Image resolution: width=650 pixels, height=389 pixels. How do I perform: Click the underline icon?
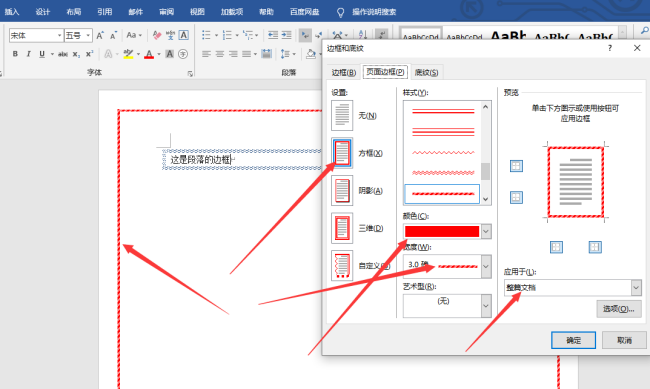41,54
